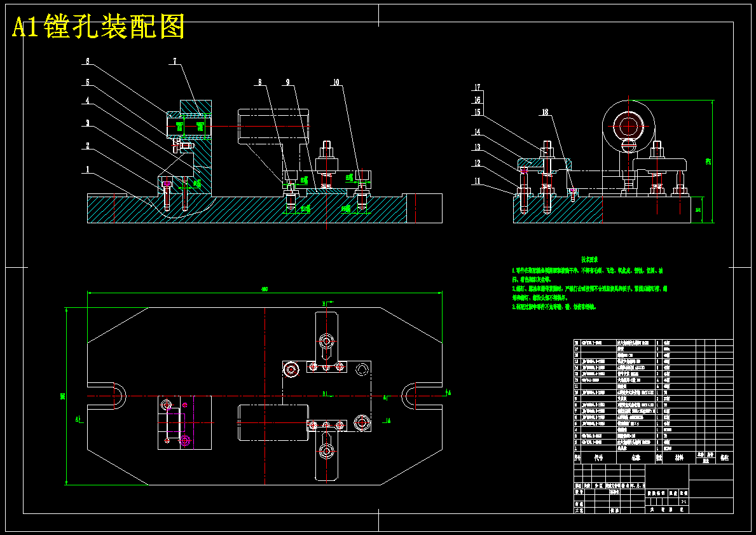756x535 pixels.
Task: Select part balloon number 2
Action: [x=87, y=146]
